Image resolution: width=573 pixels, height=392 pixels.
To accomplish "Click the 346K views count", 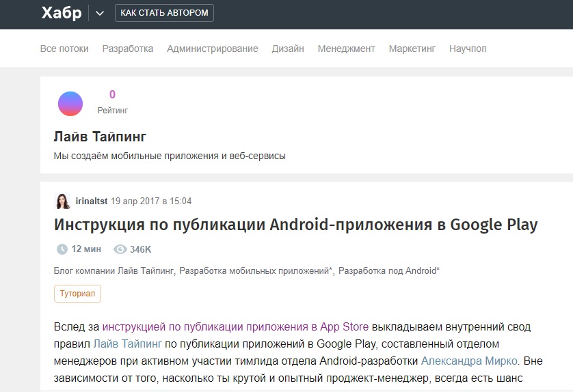I will (x=141, y=249).
